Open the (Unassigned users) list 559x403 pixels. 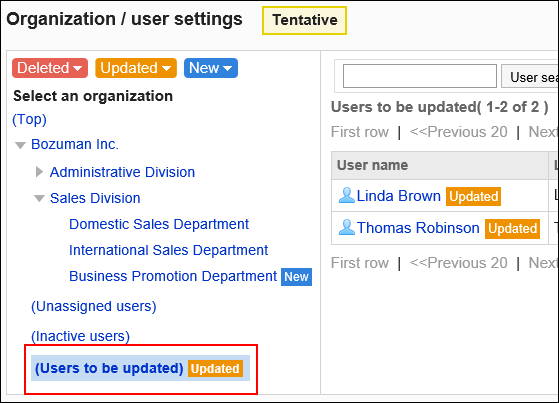(94, 306)
